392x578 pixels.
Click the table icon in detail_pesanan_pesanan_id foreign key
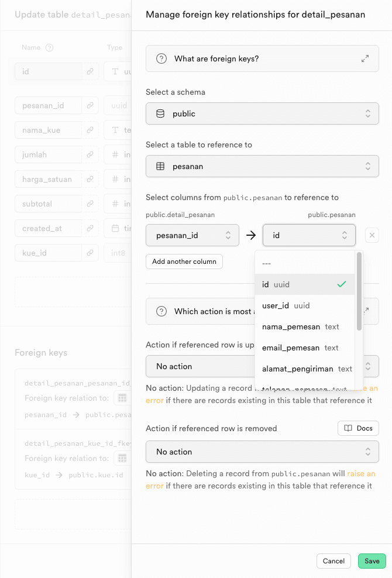[x=122, y=398]
